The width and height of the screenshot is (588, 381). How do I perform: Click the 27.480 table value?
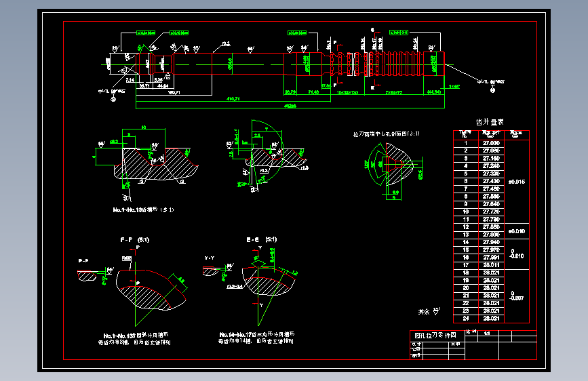[x=491, y=189]
